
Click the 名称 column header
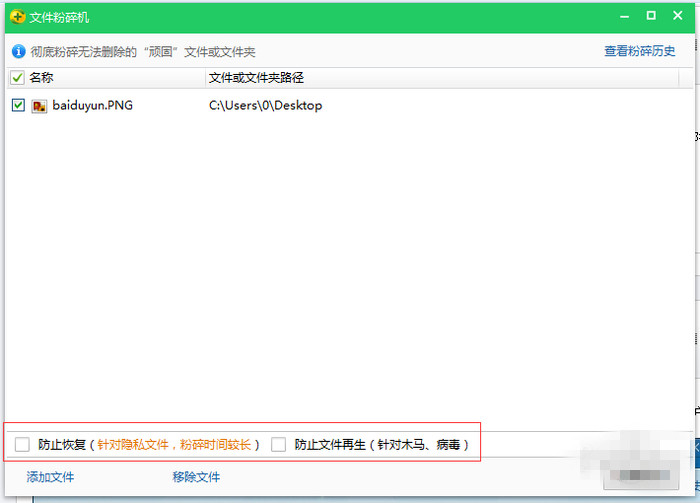pyautogui.click(x=42, y=78)
